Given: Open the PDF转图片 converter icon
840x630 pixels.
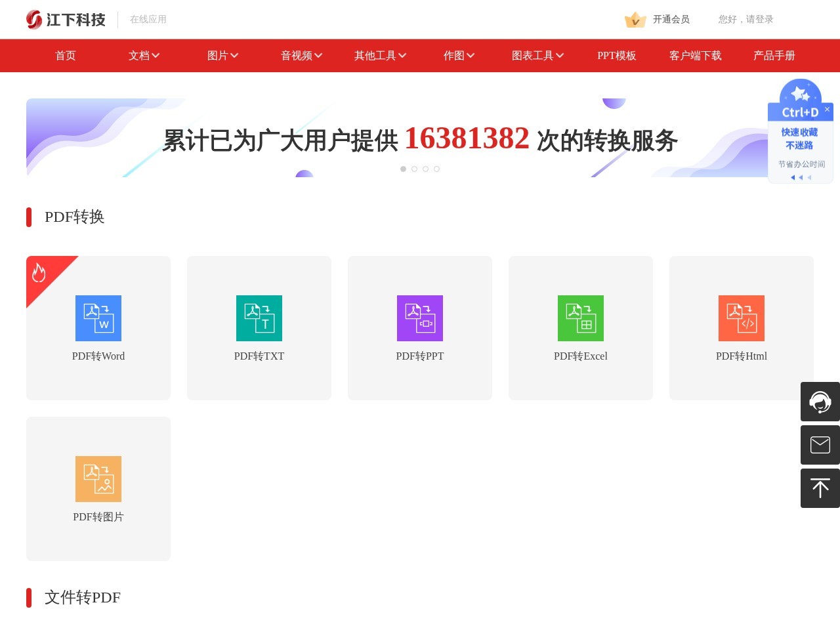Looking at the screenshot, I should pos(98,479).
